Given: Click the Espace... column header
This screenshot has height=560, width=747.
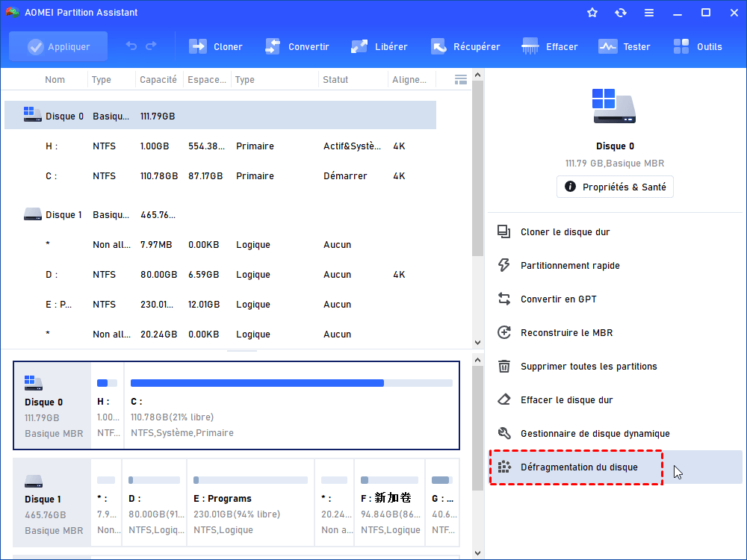Looking at the screenshot, I should click(207, 80).
